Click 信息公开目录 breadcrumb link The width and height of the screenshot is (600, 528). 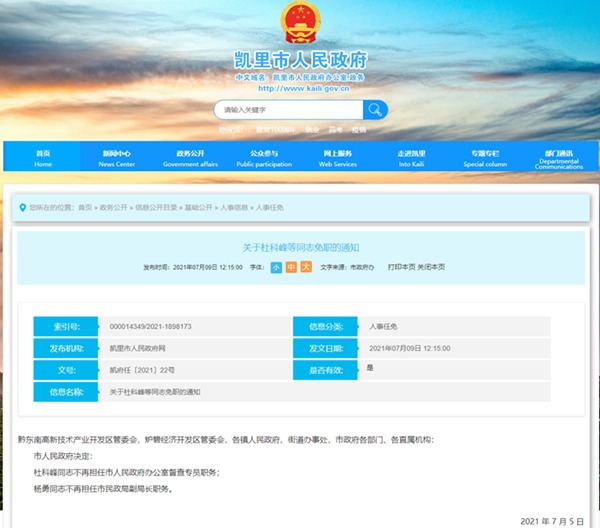point(156,207)
